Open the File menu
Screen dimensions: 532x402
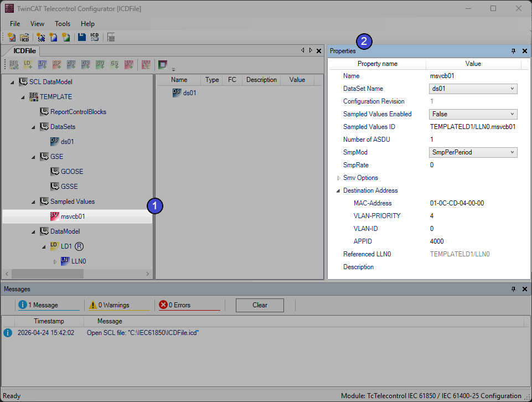[15, 24]
